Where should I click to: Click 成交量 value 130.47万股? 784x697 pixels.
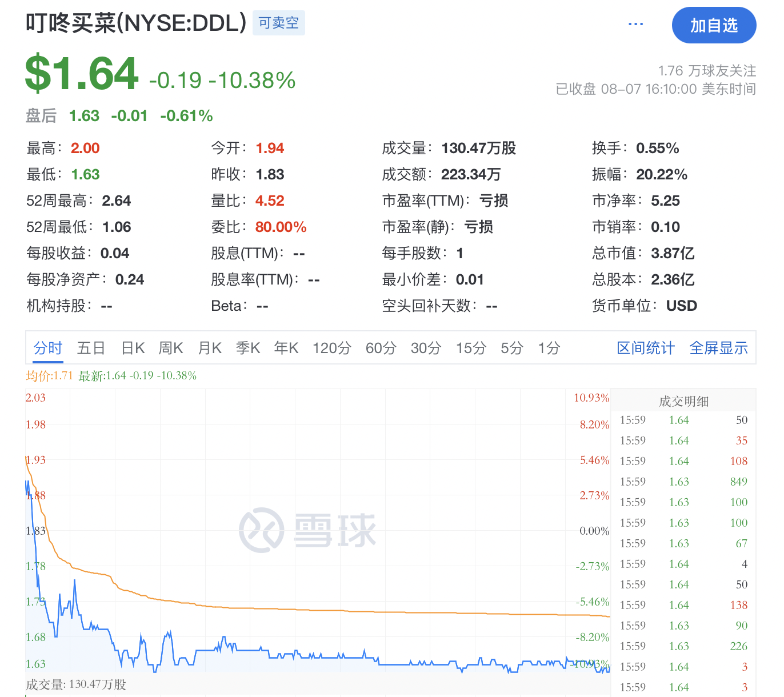tap(478, 148)
